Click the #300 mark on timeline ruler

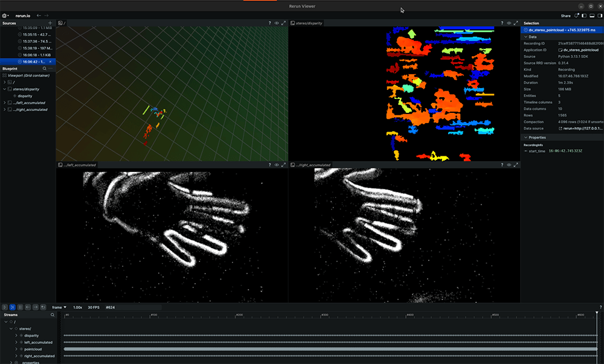tap(325, 315)
